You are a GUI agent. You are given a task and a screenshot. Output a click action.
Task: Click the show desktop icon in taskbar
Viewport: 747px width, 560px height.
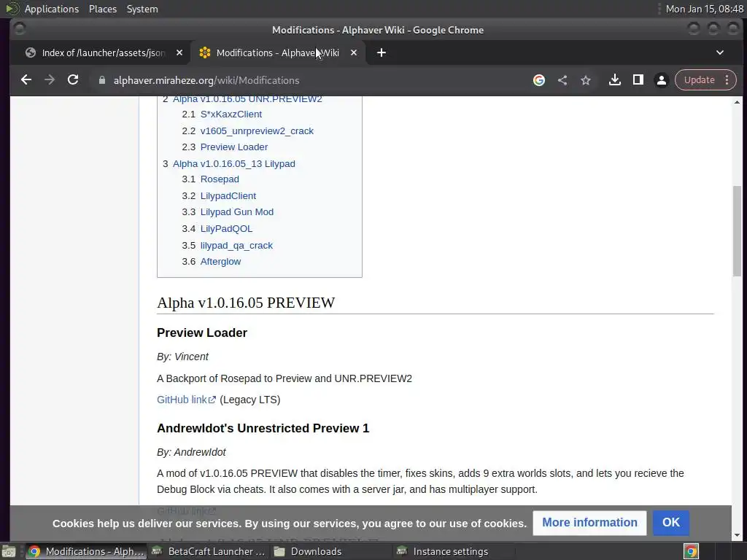[9, 551]
